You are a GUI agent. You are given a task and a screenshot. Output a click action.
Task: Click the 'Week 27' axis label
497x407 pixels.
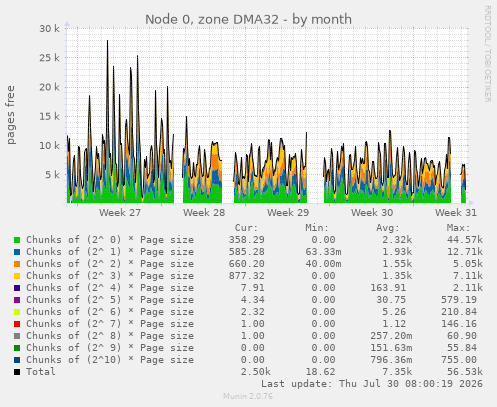(x=120, y=213)
